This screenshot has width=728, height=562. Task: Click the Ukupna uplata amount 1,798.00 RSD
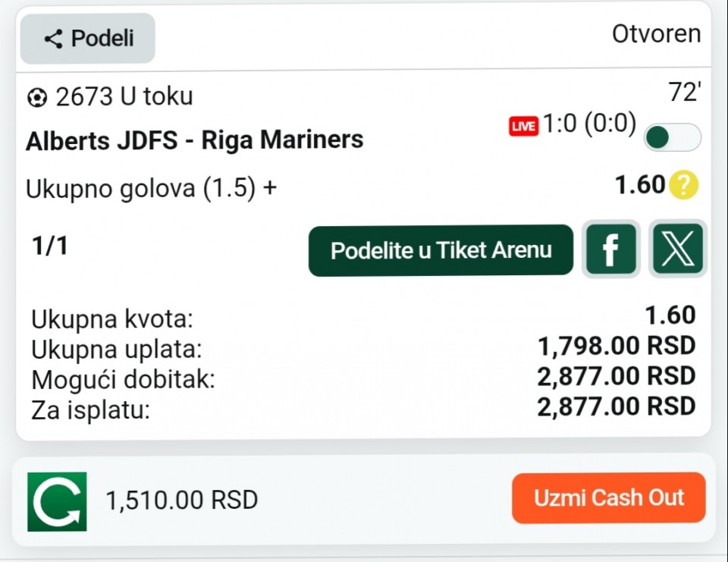pos(616,347)
